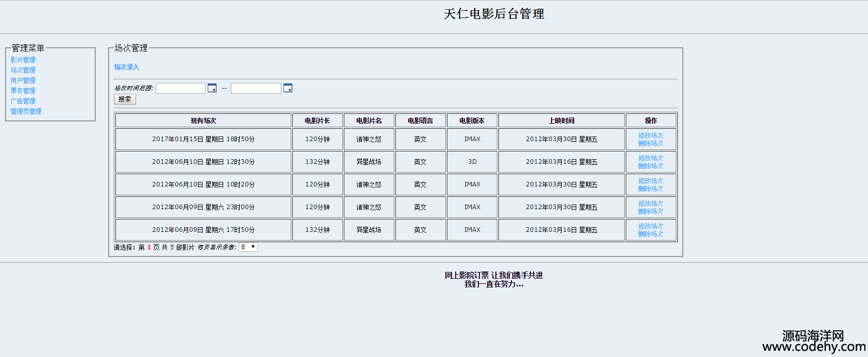Expand the per-page count dropdown
The width and height of the screenshot is (868, 357).
248,247
